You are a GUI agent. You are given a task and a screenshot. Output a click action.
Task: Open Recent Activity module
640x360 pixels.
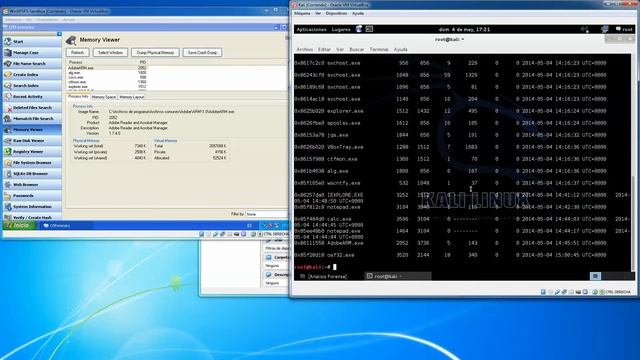click(32, 97)
